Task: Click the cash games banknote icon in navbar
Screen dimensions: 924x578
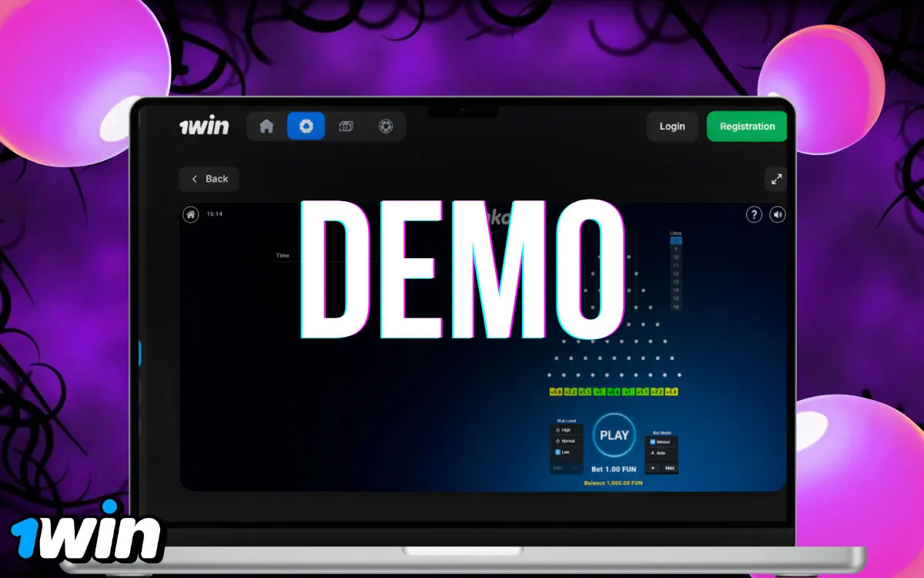Action: [x=346, y=126]
